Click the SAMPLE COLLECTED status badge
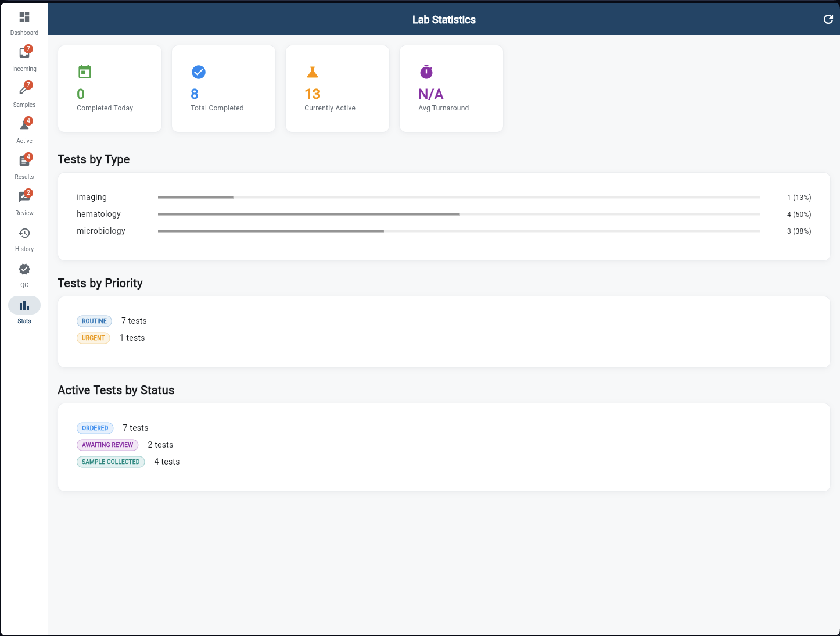840x636 pixels. (110, 462)
